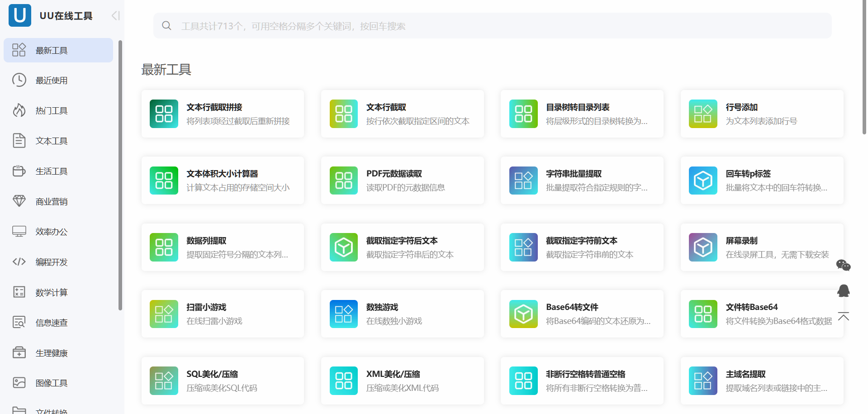Open 效率办公 category
The width and height of the screenshot is (868, 414).
(58, 232)
